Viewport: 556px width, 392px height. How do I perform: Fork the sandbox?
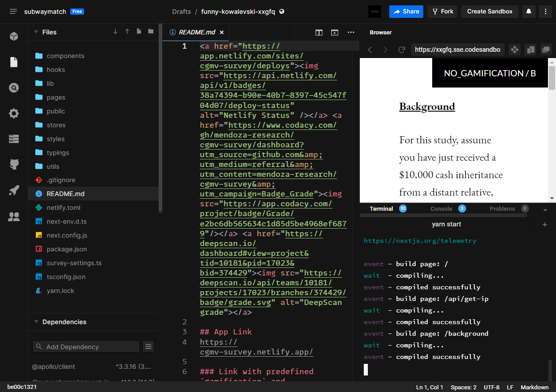[x=442, y=11]
